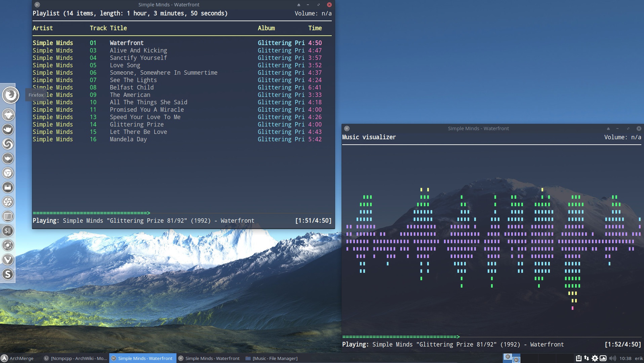Click the S letter icon in the dock
The image size is (644, 363).
[x=8, y=274]
